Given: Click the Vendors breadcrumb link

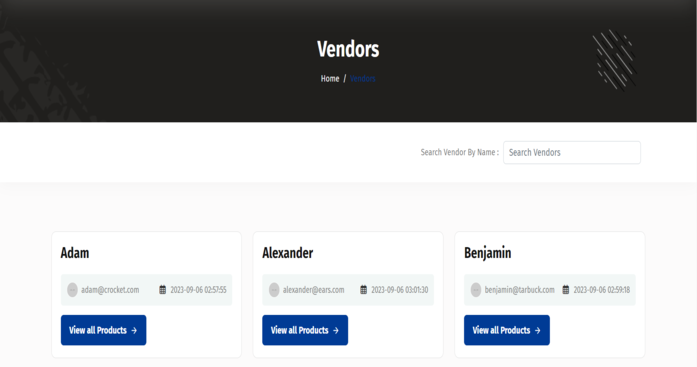Looking at the screenshot, I should (362, 79).
